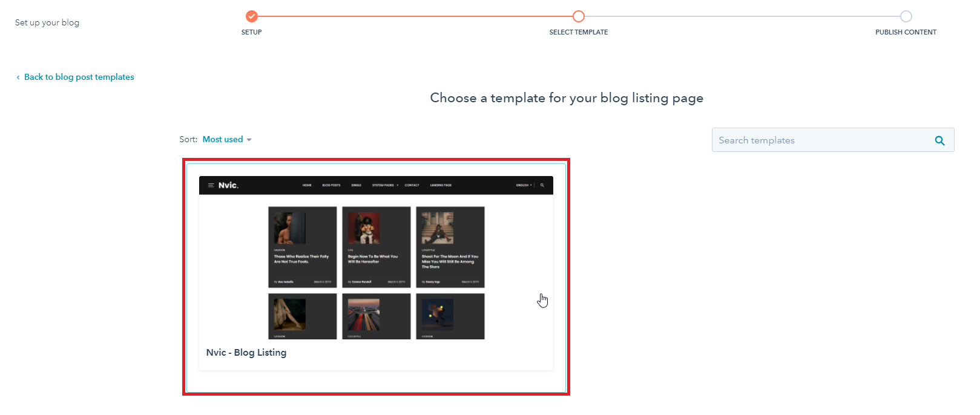Expand the ENGLISH language dropdown in the preview
This screenshot has width=980, height=415.
tap(524, 185)
